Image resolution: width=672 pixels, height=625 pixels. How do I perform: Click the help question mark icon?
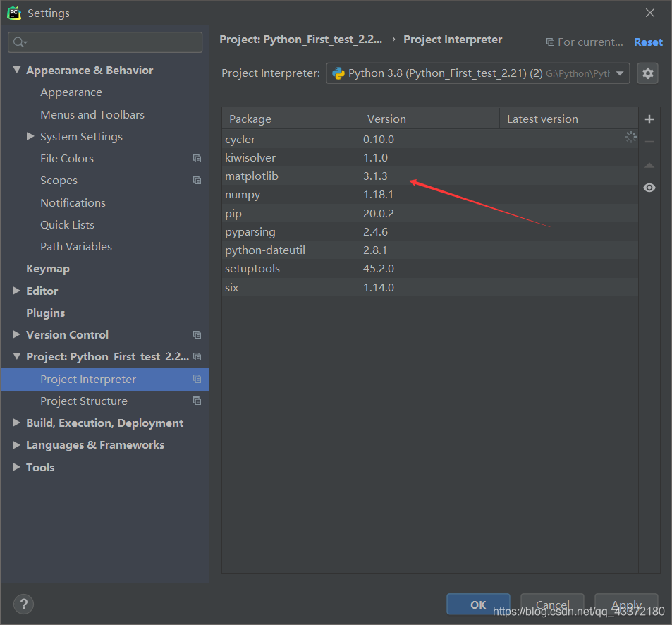coord(23,605)
